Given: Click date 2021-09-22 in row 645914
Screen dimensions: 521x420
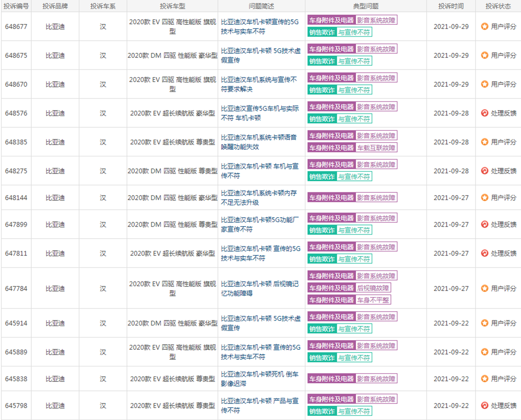Looking at the screenshot, I should [451, 323].
